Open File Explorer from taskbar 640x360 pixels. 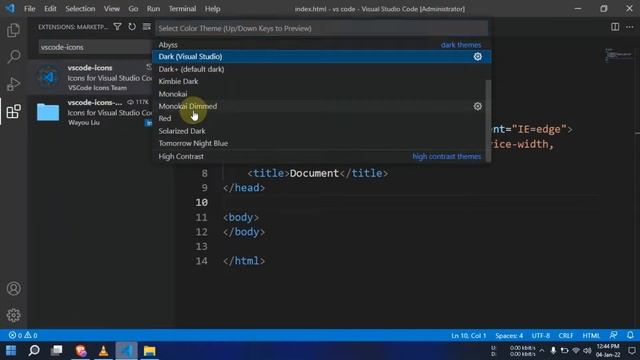coord(149,351)
